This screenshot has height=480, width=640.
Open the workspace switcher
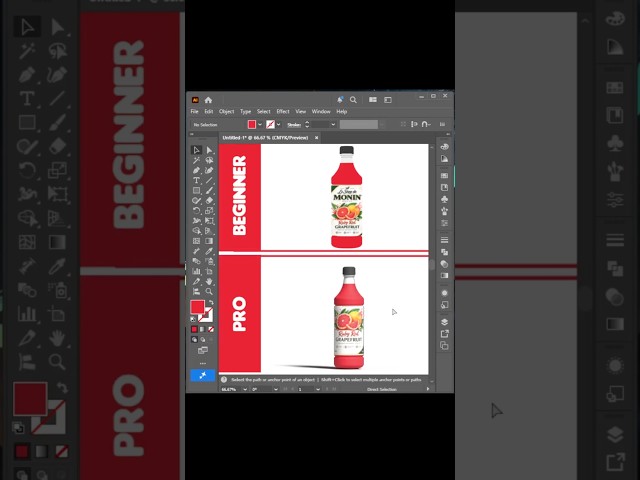click(x=388, y=100)
